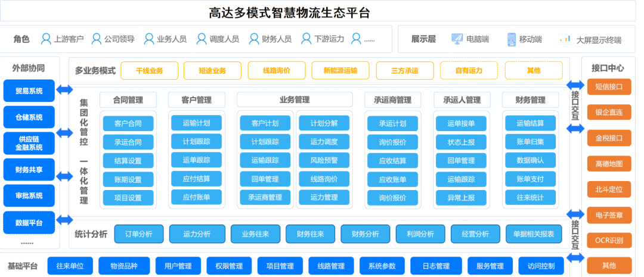Choose the person icon next to 下游运力

306,39
